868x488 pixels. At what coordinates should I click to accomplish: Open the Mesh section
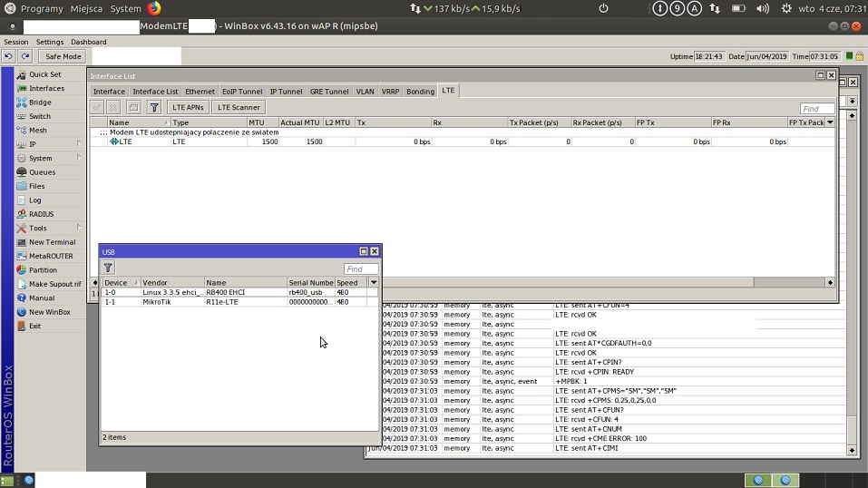(x=38, y=131)
